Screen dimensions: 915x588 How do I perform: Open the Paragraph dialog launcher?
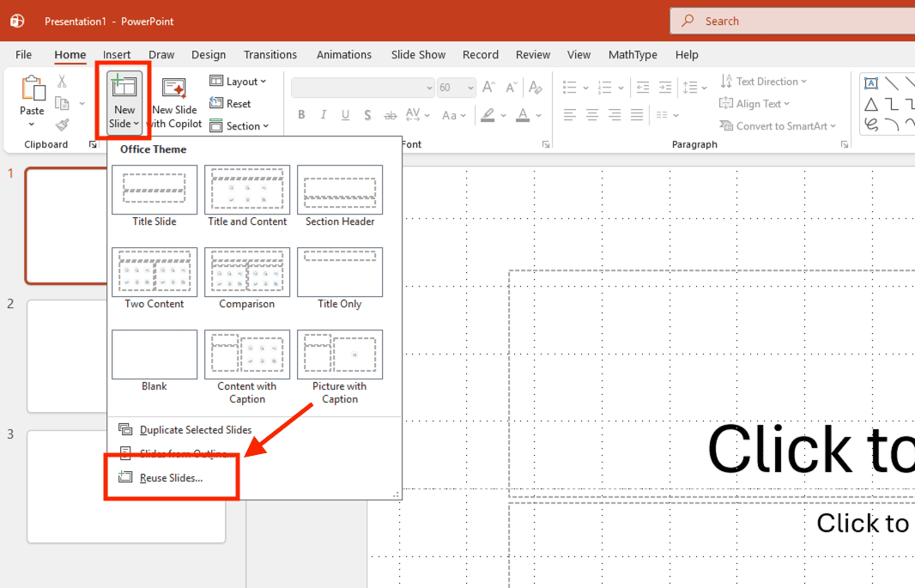[x=845, y=144]
